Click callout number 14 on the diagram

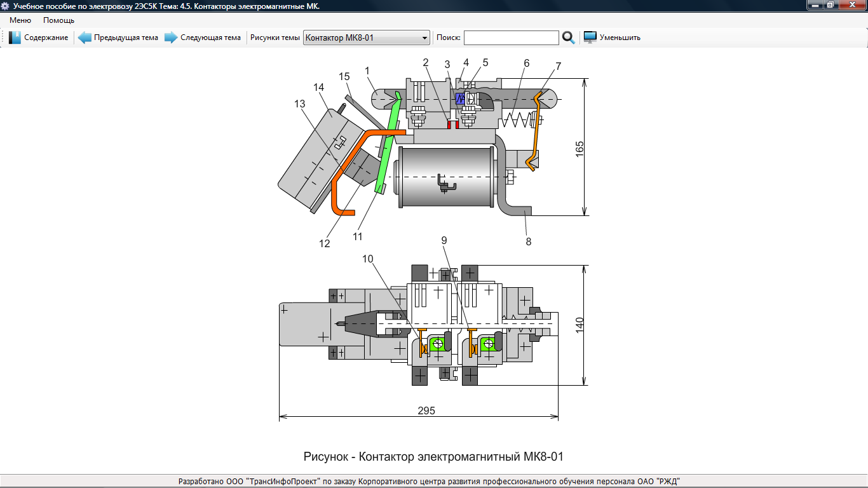(x=318, y=86)
